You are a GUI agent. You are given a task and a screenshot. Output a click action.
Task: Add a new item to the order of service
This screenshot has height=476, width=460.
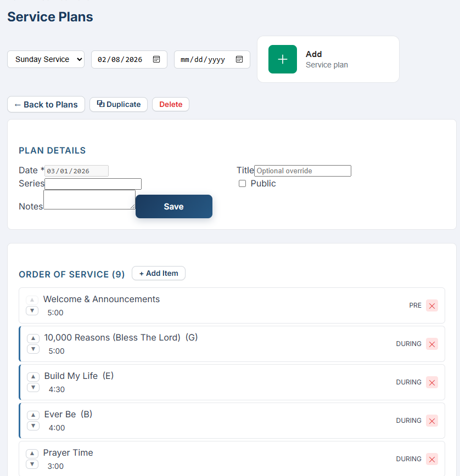[x=158, y=273]
